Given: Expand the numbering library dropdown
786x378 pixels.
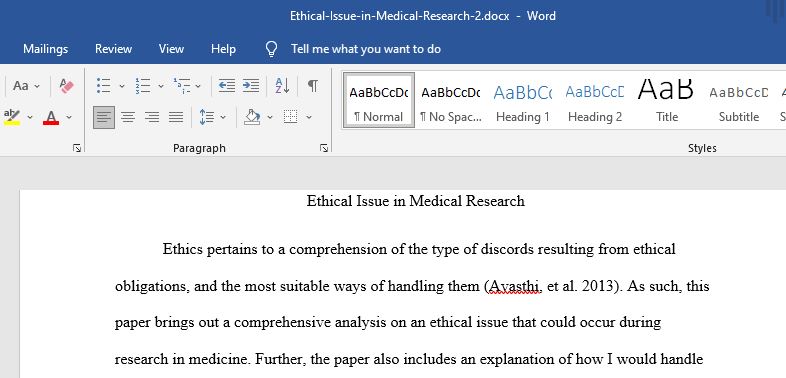Looking at the screenshot, I should click(161, 86).
